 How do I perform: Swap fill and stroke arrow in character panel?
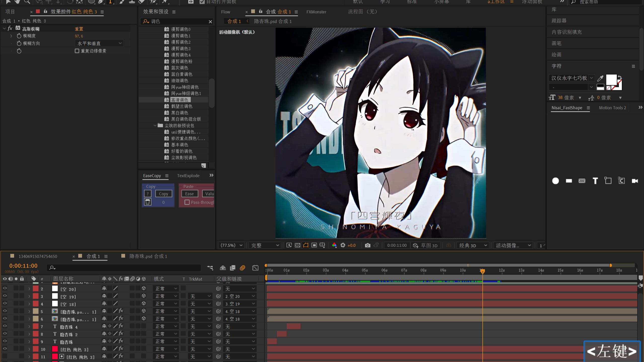[x=620, y=77]
